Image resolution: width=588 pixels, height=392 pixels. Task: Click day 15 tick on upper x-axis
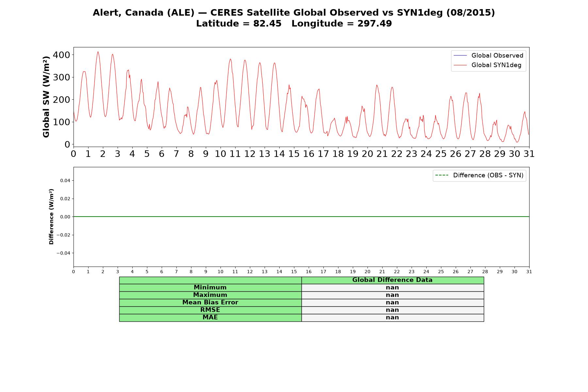point(294,154)
